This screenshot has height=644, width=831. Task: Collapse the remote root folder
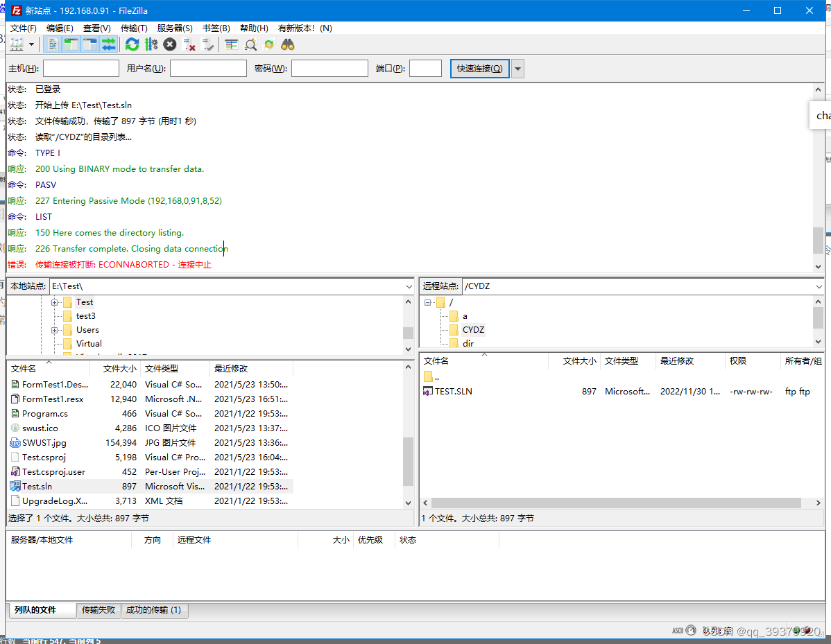(428, 302)
